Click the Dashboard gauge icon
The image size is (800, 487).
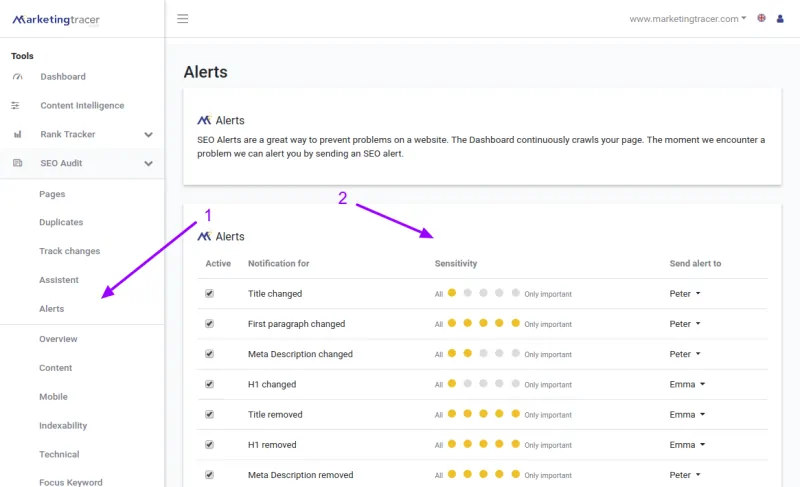pos(17,76)
